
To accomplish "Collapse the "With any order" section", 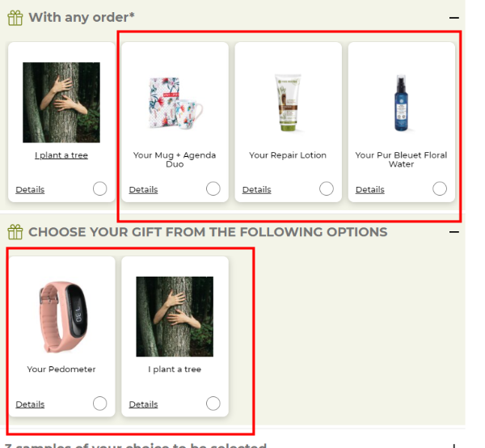I will (x=454, y=17).
